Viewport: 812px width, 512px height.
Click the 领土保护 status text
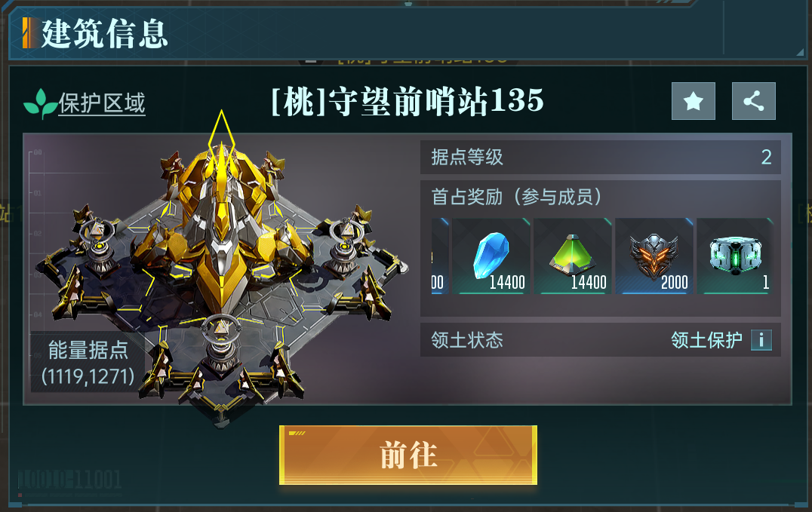click(x=706, y=340)
